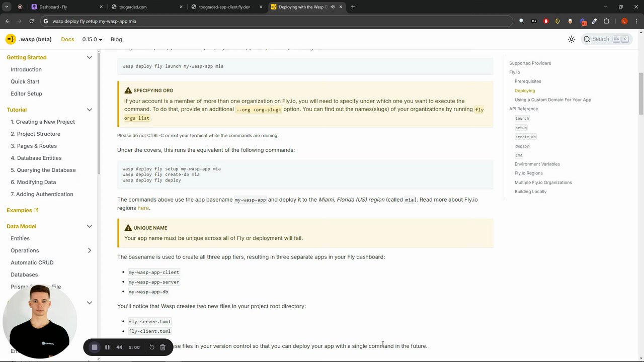Stop the screen recording
The width and height of the screenshot is (644, 362).
coord(95,347)
